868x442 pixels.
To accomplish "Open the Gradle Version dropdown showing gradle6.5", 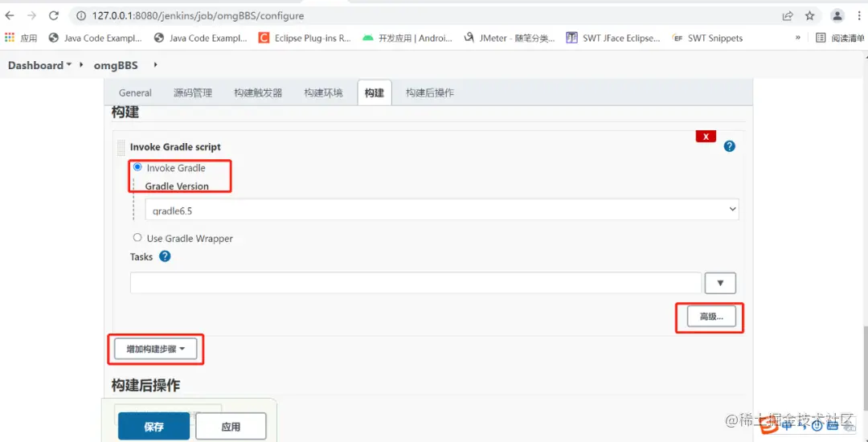I will (x=442, y=210).
